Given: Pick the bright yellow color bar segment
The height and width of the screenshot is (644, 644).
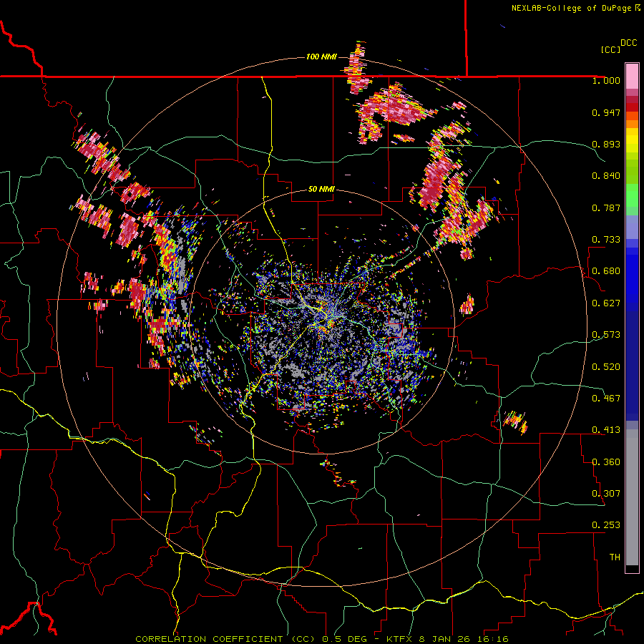Looking at the screenshot, I should 632,141.
